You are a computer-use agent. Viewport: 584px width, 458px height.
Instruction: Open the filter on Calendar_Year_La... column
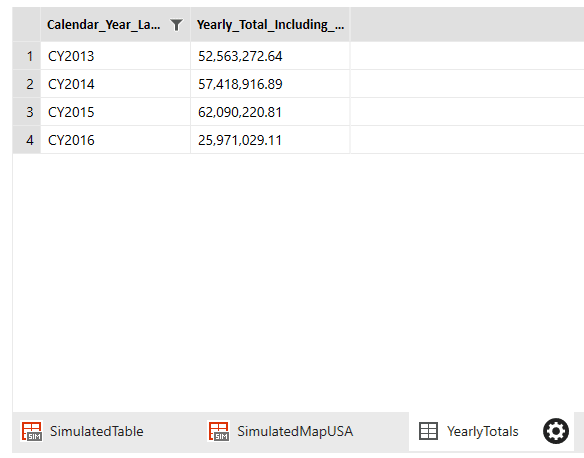[176, 25]
